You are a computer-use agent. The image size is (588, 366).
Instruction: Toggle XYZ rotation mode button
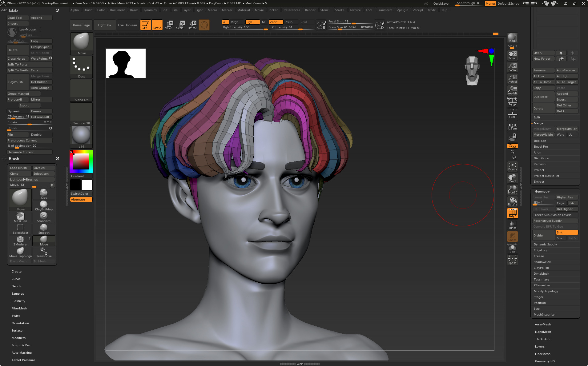512,146
